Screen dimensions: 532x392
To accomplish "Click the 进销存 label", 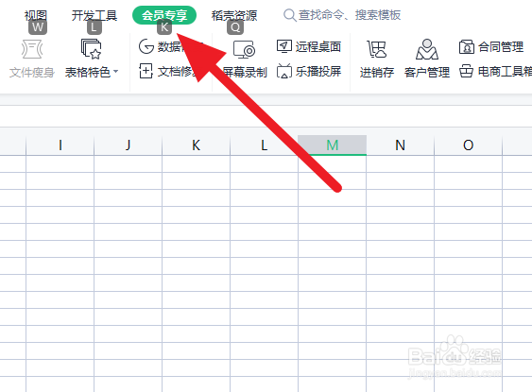I will tap(377, 72).
